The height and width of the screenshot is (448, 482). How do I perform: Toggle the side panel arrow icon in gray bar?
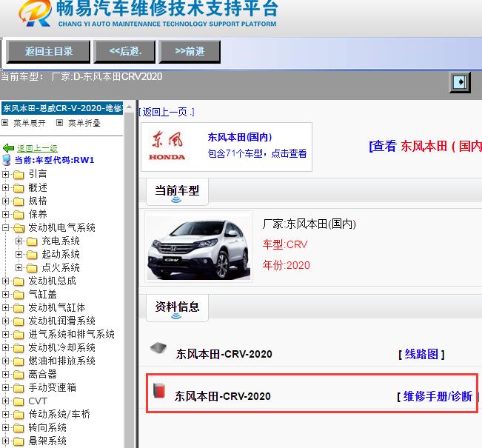pyautogui.click(x=460, y=82)
